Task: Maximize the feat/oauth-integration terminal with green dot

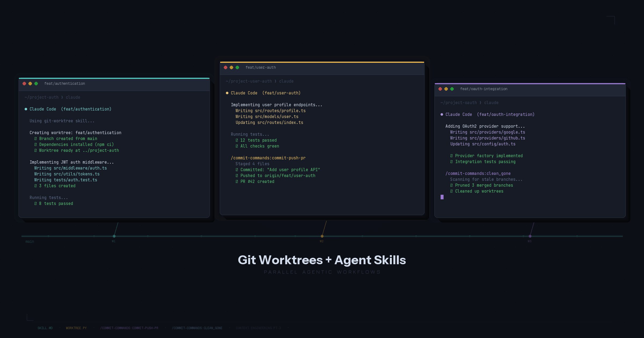Action: [x=452, y=89]
